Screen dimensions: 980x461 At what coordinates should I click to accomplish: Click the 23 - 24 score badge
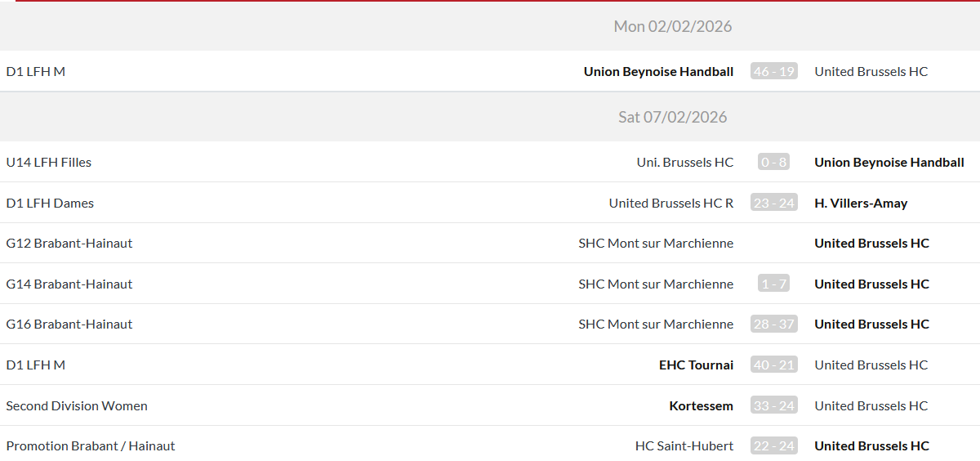pos(773,203)
